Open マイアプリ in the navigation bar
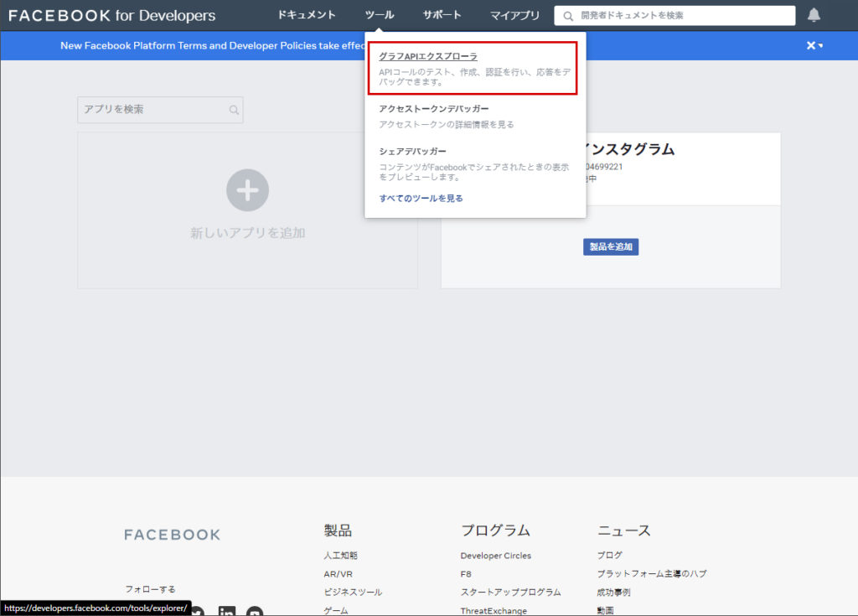Screen dimensions: 858x616 point(514,15)
